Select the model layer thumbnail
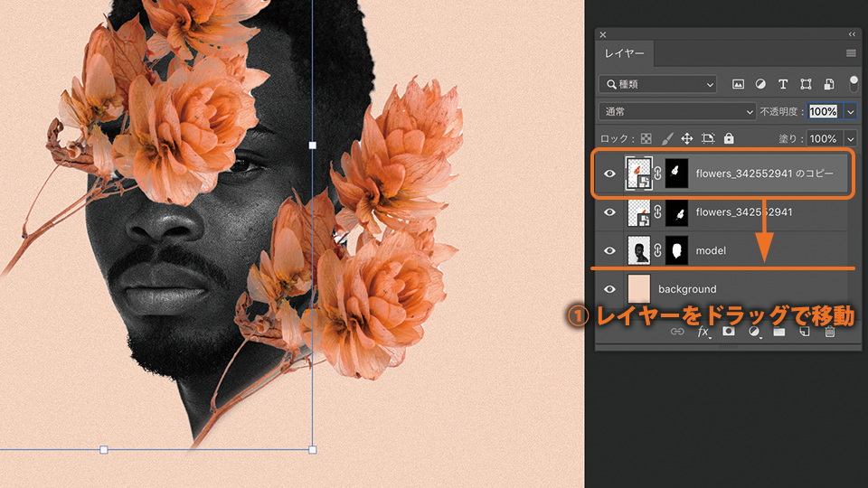This screenshot has height=488, width=868. 639,250
